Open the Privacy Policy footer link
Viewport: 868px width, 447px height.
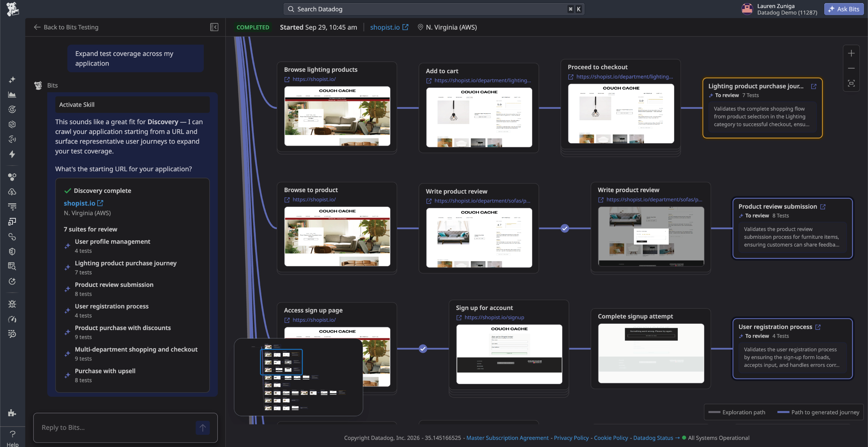coord(571,438)
